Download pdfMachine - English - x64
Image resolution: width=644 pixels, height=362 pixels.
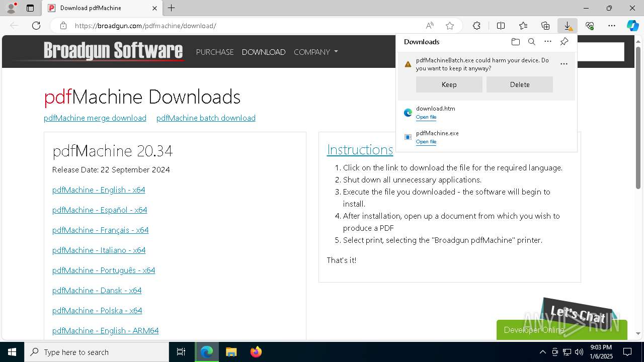tap(99, 190)
